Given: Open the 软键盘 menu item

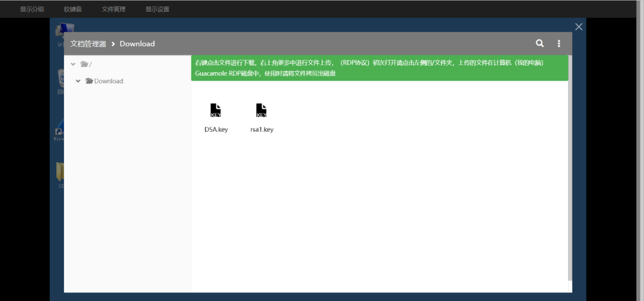Looking at the screenshot, I should click(x=73, y=9).
